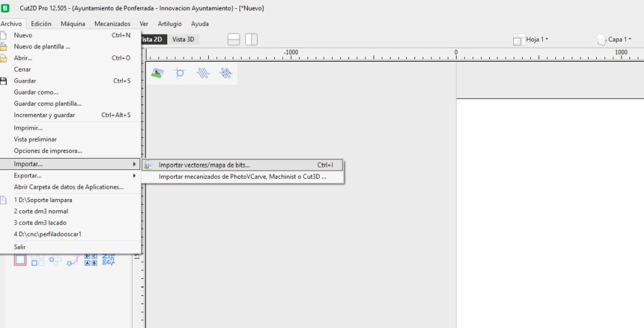
Task: Select Importar vectores/mapa de bits...
Action: pos(242,165)
